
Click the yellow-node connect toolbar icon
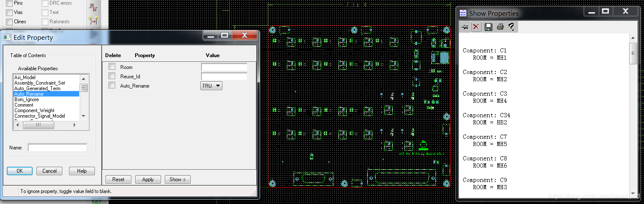pyautogui.click(x=93, y=20)
